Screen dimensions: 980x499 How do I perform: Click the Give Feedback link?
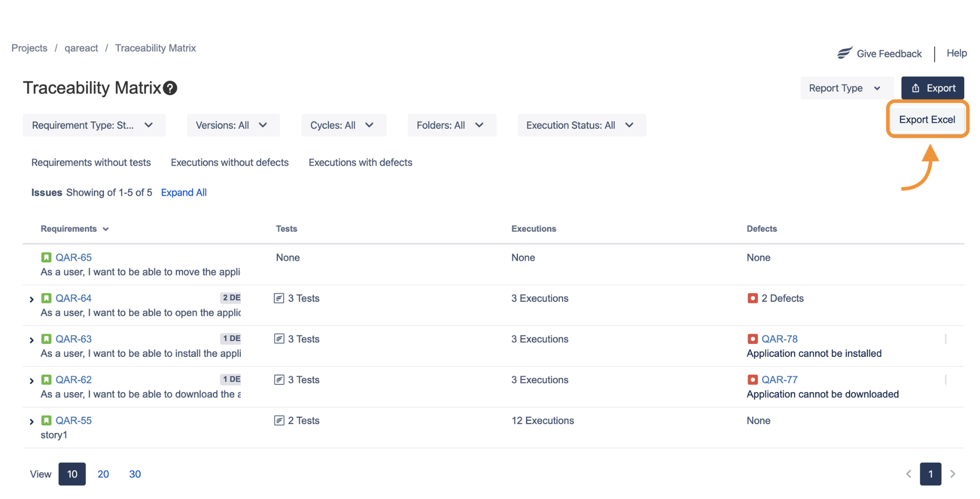point(889,54)
